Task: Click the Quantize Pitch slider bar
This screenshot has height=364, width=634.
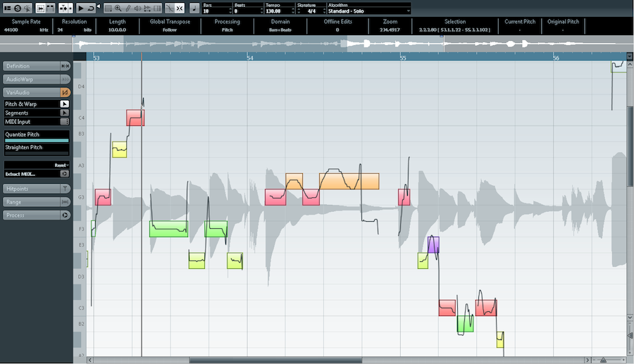Action: pos(37,141)
